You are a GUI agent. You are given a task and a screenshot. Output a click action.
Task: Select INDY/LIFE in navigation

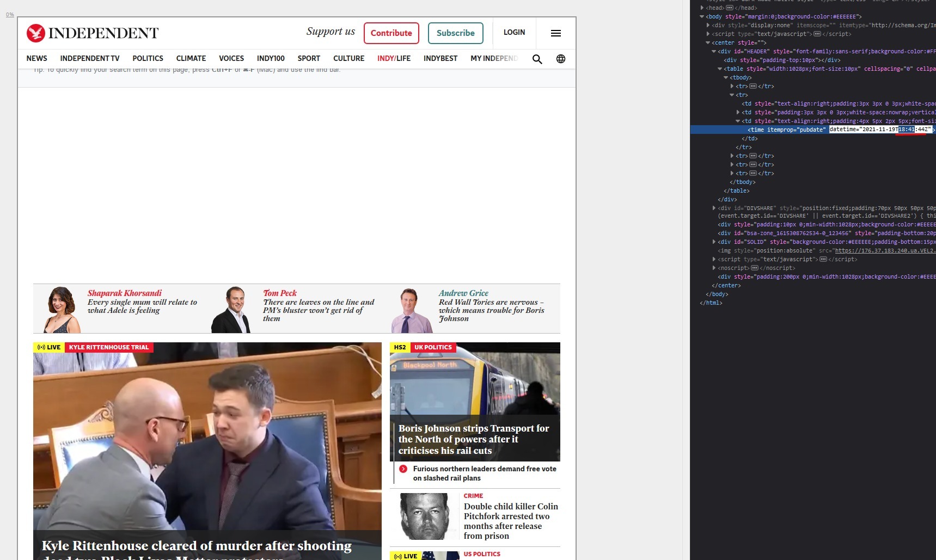click(x=394, y=58)
